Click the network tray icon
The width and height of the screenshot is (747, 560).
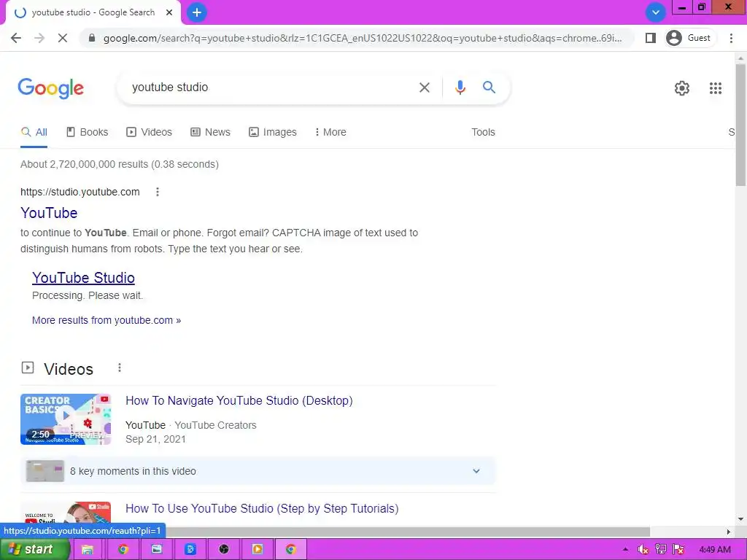pyautogui.click(x=661, y=550)
